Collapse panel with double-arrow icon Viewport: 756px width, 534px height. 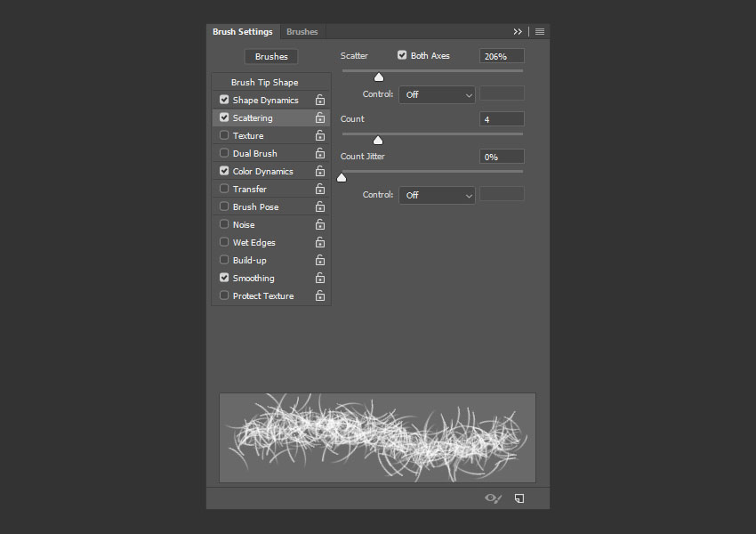518,32
